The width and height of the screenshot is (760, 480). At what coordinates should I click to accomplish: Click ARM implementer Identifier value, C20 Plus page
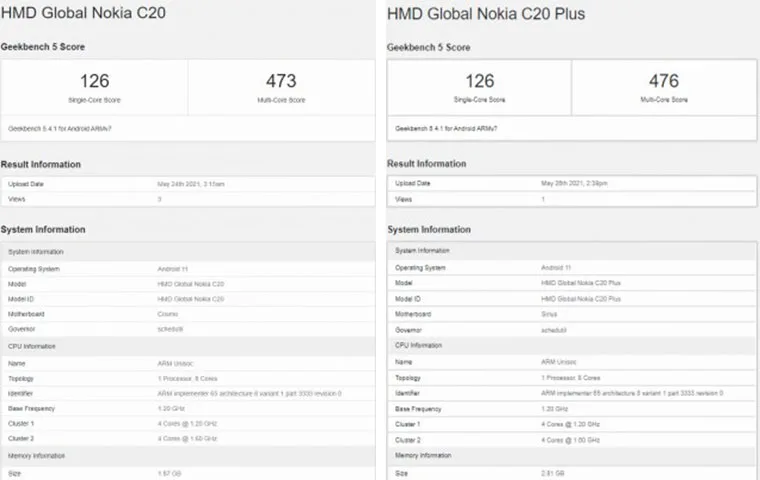coord(632,393)
